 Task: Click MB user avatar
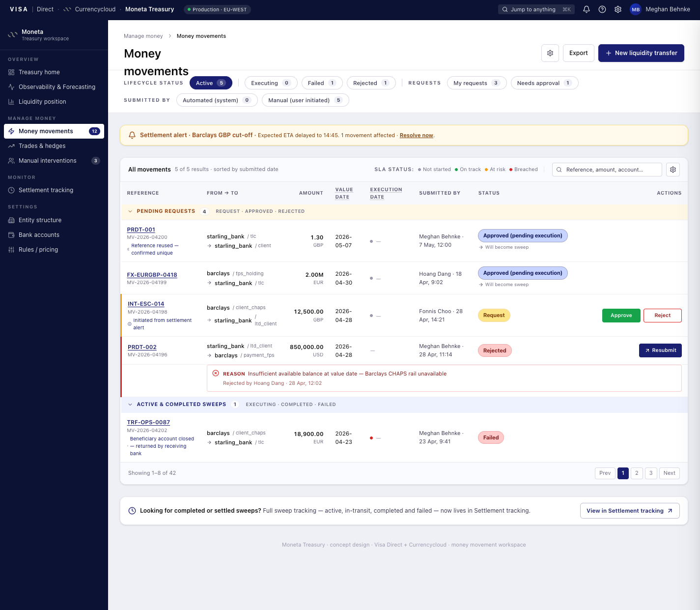click(636, 9)
